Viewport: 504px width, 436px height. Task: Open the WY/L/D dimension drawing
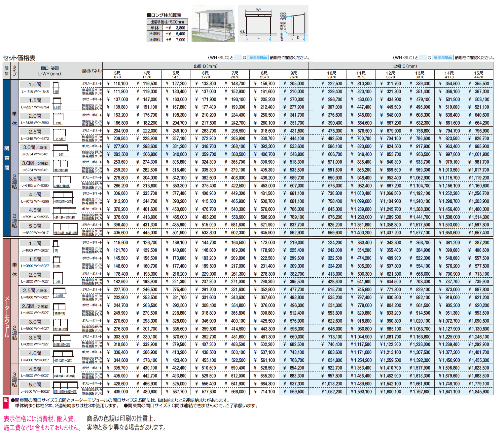click(x=273, y=23)
